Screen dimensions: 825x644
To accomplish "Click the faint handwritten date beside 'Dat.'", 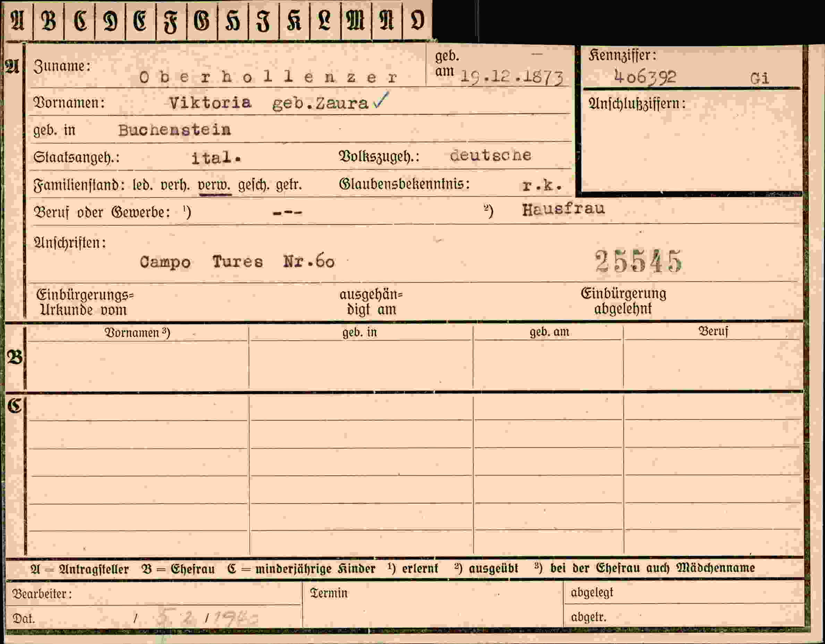I will (207, 618).
